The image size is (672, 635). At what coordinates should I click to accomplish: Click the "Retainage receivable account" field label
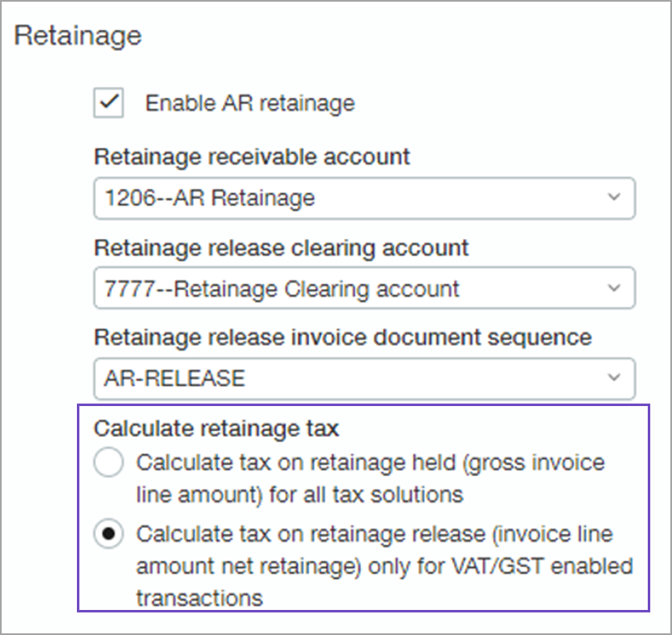[x=252, y=157]
